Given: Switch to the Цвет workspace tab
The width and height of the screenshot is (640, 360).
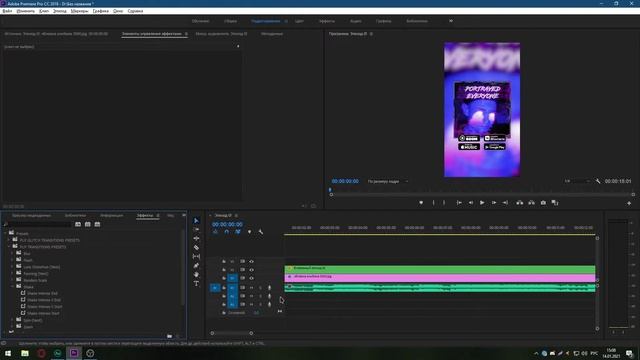Looking at the screenshot, I should click(299, 21).
